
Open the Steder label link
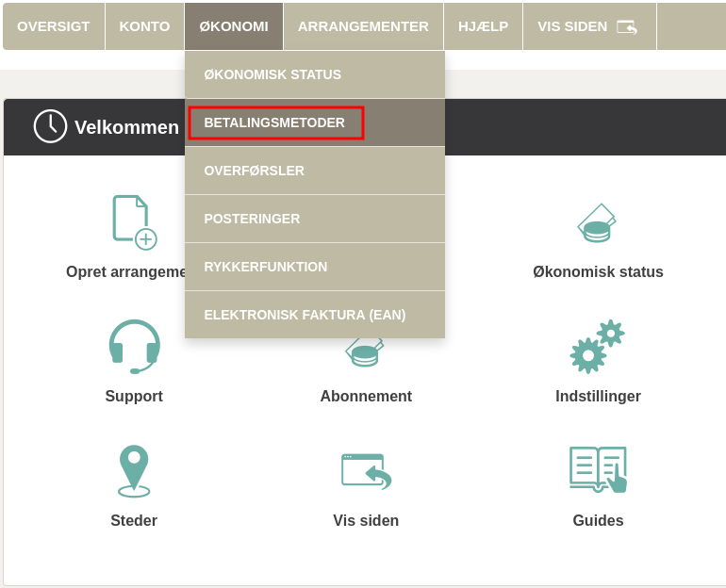tap(134, 520)
